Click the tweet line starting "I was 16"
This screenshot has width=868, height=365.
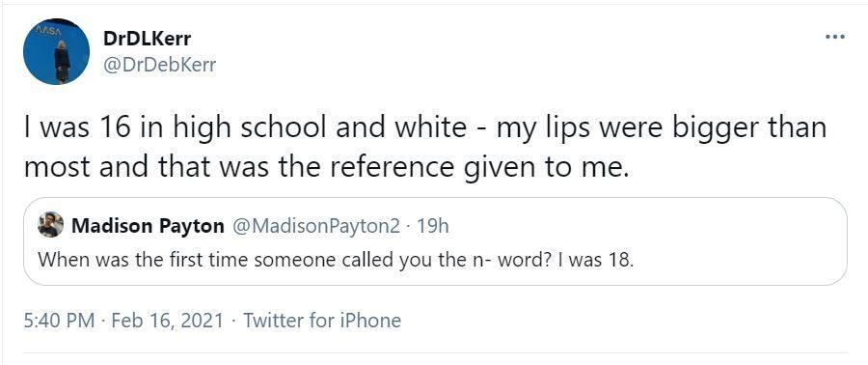coord(425,128)
